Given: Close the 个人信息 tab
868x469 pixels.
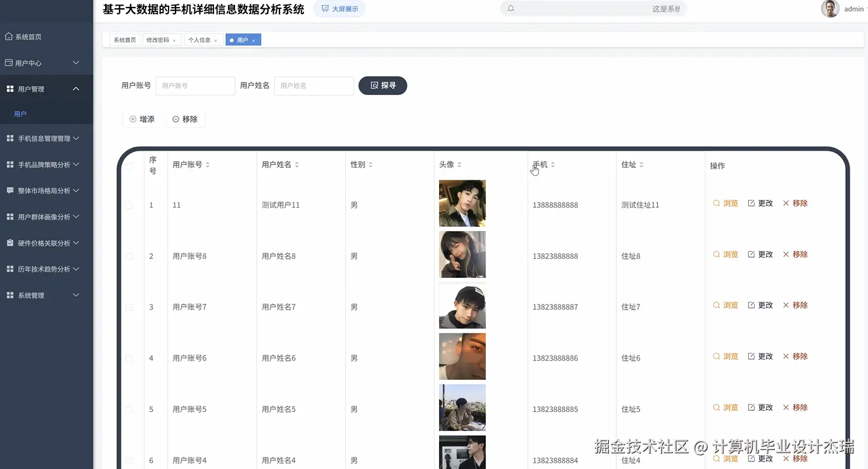Looking at the screenshot, I should (215, 41).
